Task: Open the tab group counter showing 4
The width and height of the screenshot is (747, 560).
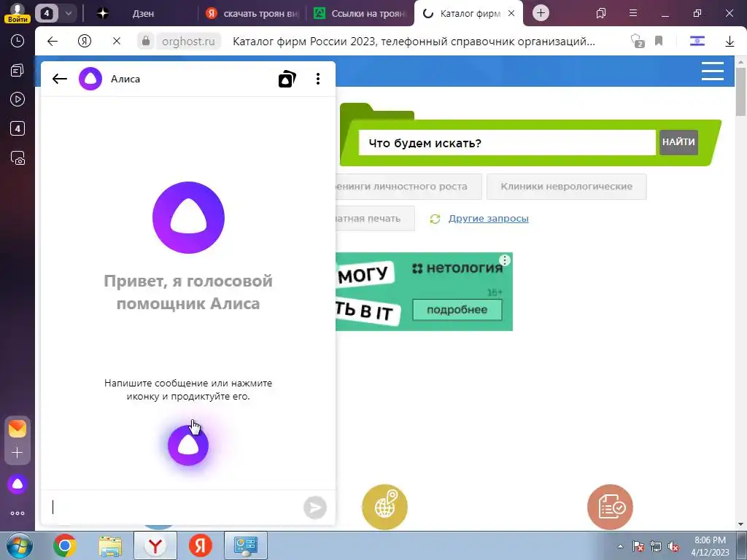Action: click(47, 13)
